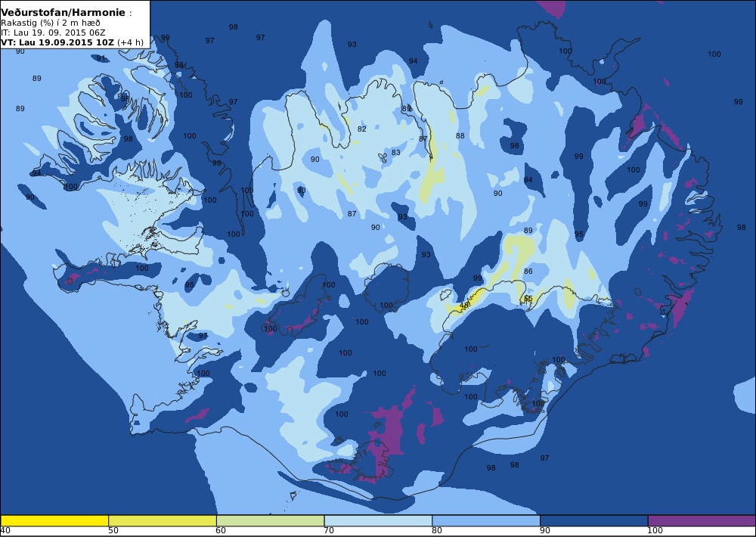This screenshot has width=756, height=537.
Task: Click the humidity value 82 on the map
Action: pos(361,129)
